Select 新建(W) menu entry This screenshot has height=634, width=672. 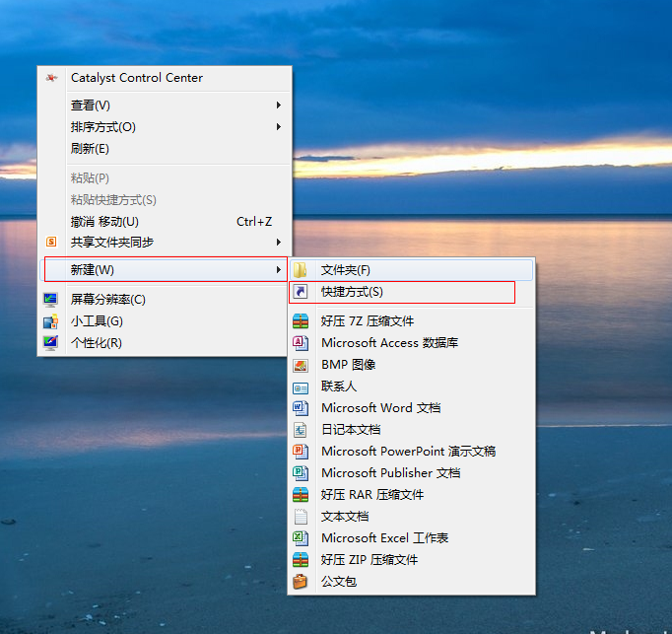165,270
